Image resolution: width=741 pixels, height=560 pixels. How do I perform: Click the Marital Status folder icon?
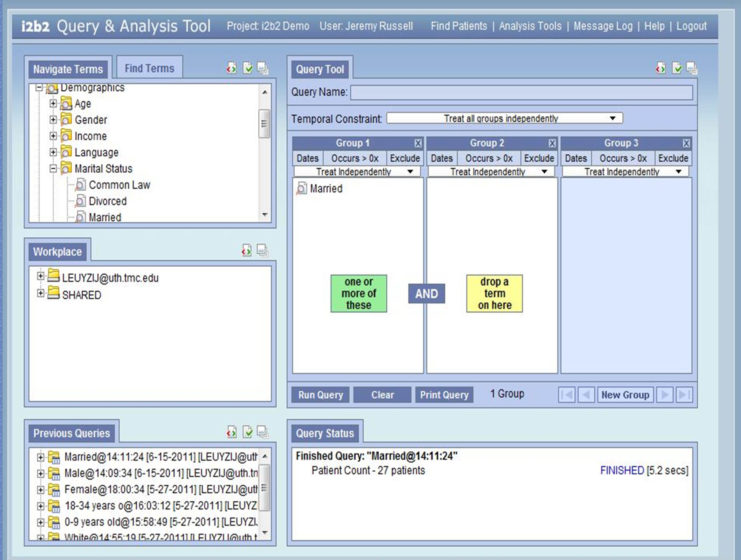(66, 168)
